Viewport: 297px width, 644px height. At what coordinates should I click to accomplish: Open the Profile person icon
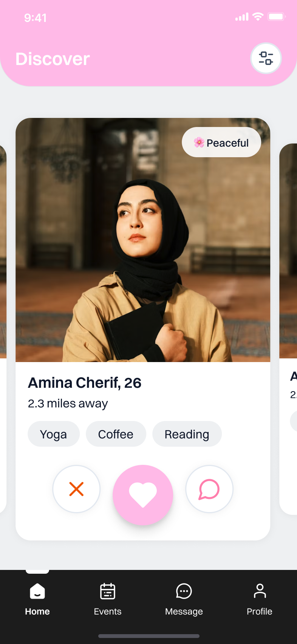click(x=260, y=591)
